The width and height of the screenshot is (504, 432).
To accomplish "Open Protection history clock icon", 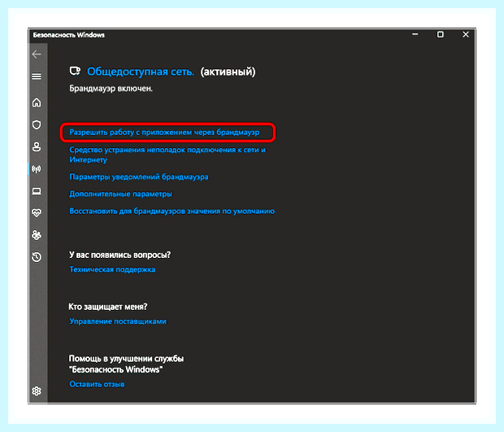I will click(x=37, y=257).
